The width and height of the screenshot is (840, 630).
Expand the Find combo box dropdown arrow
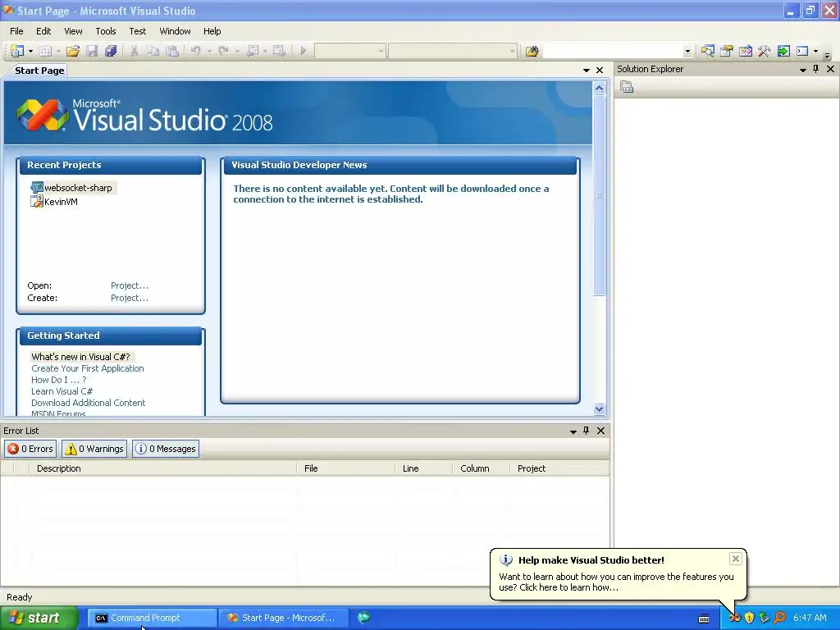coord(687,51)
